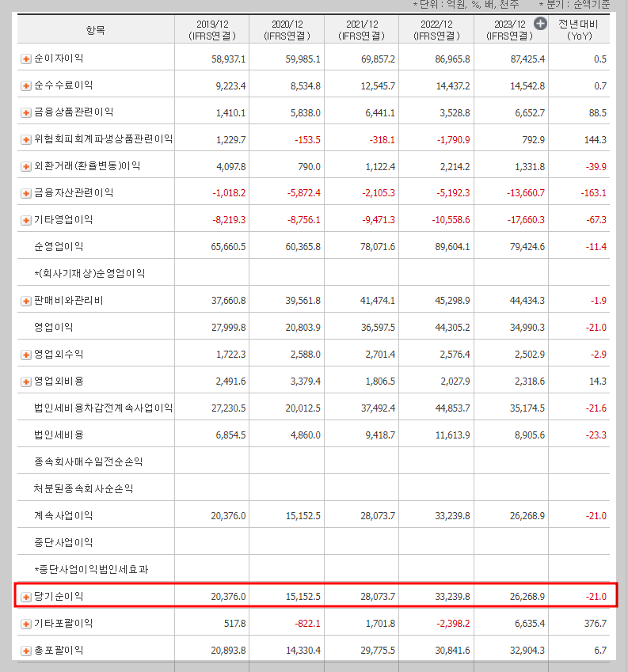628x672 pixels.
Task: Click 총포괄이익 2023/12 value 32,904.3
Action: pos(527,651)
